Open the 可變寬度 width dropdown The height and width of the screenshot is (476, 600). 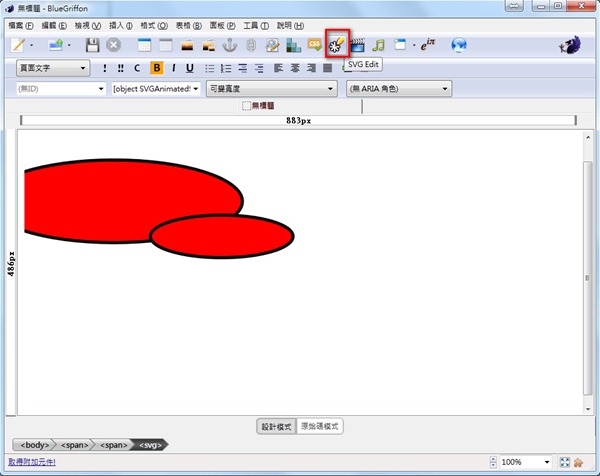click(272, 89)
